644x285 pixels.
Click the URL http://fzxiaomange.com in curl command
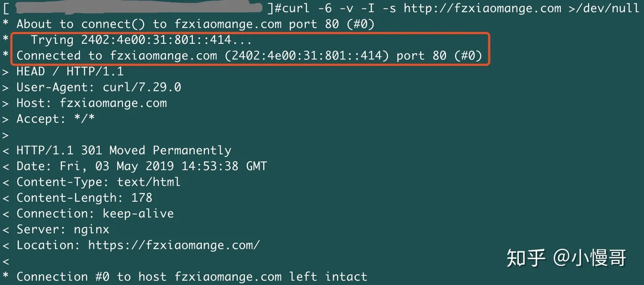tap(482, 8)
